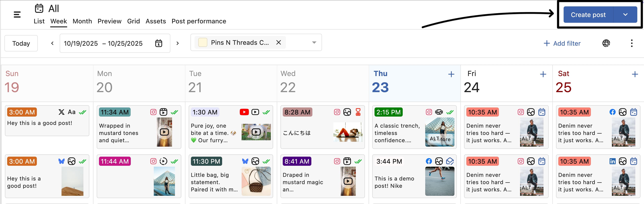Expand the Create post dropdown arrow
Viewport: 644px width, 204px height.
(x=625, y=15)
